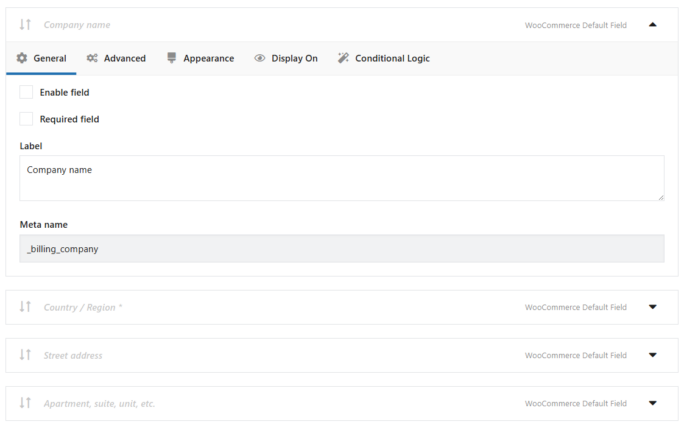
Task: Grab the Label textarea resize handle
Action: click(x=661, y=197)
